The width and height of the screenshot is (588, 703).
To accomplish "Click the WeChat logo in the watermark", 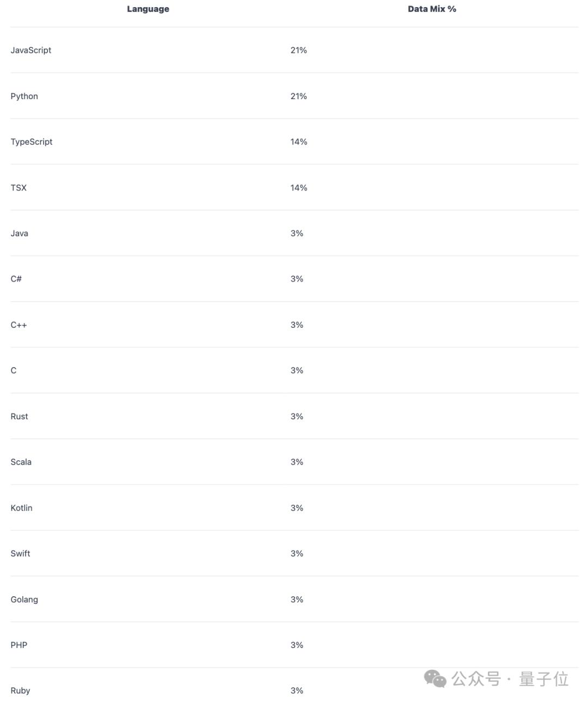I will coord(435,678).
